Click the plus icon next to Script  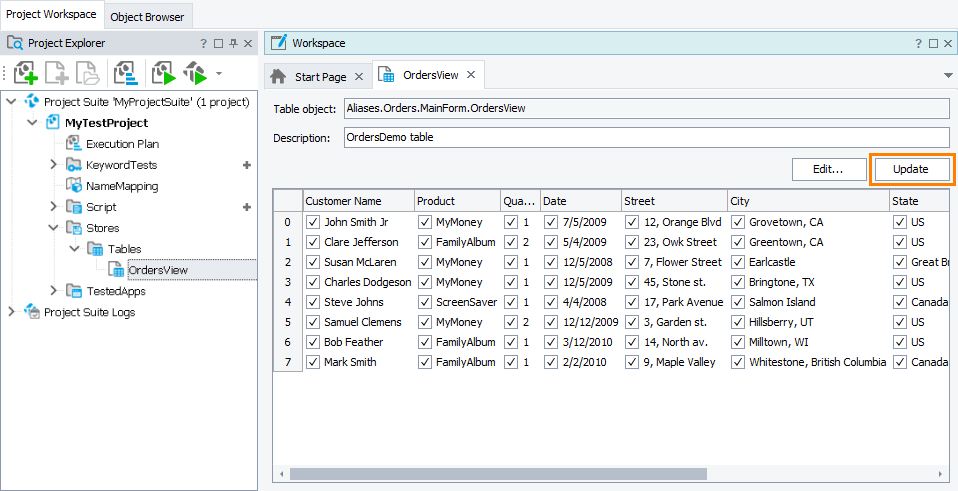246,207
